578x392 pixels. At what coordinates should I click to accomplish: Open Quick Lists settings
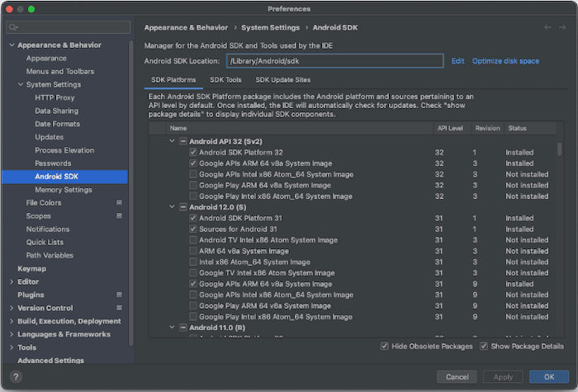[45, 242]
